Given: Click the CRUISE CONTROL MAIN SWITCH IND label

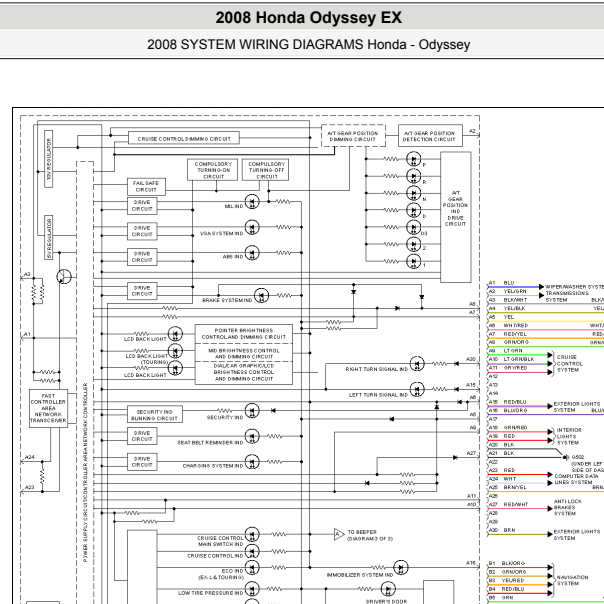Looking at the screenshot, I should [220, 541].
